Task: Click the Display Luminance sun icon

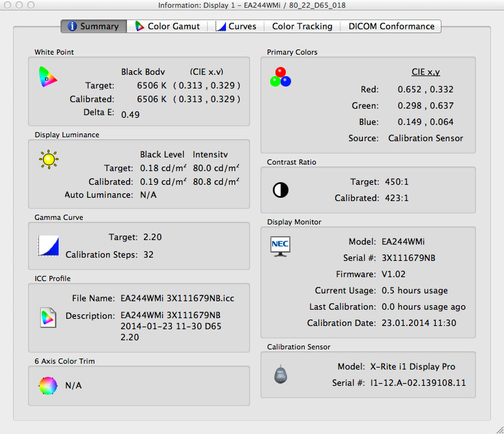Action: coord(49,159)
